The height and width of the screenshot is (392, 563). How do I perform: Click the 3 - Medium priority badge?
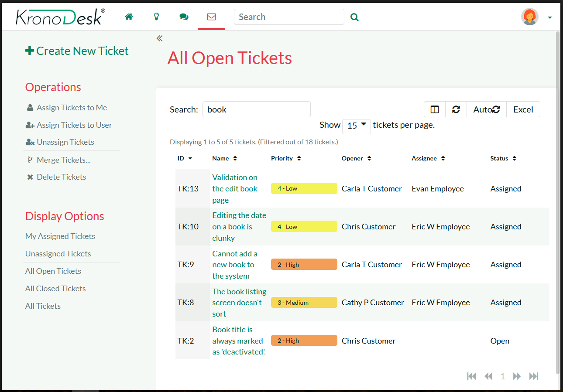click(304, 303)
